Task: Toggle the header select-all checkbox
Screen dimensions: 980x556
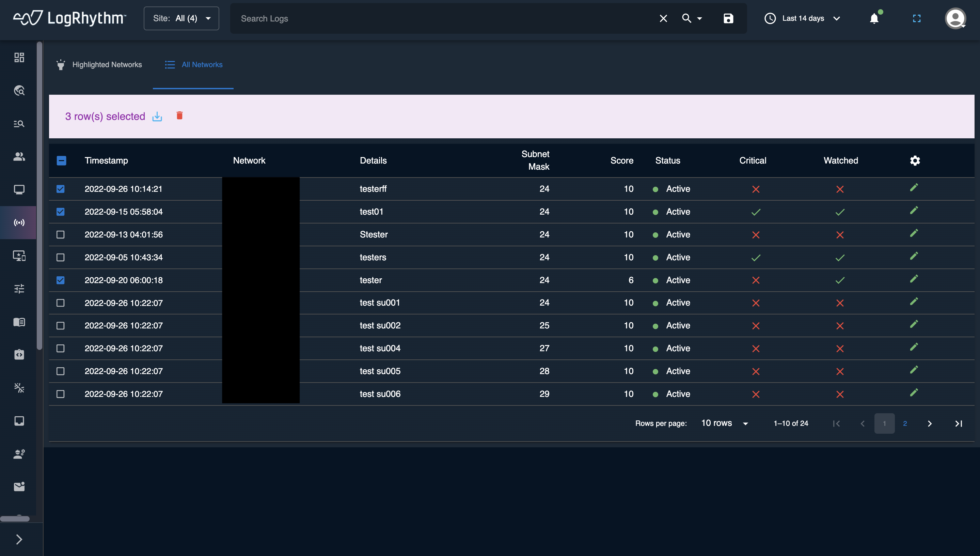Action: click(x=61, y=160)
